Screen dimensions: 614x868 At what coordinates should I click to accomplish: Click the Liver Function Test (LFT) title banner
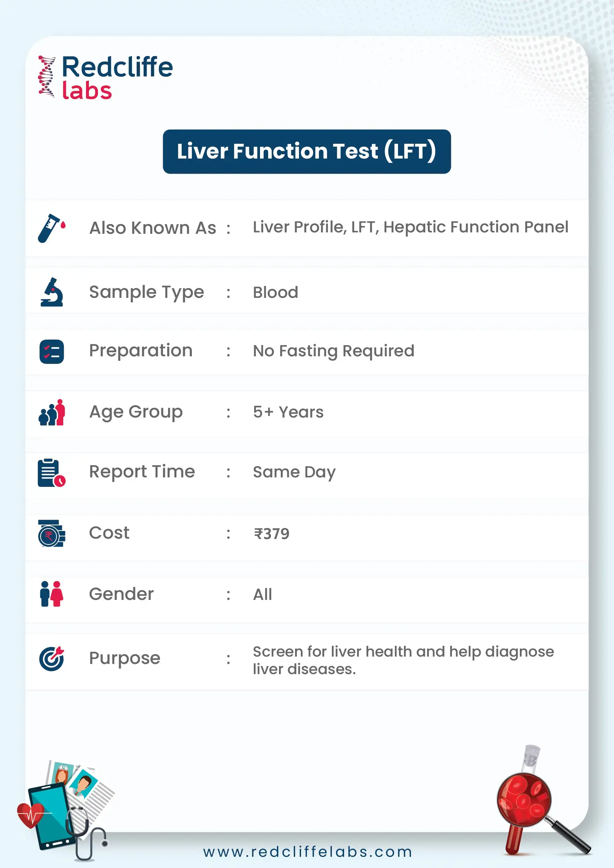[x=307, y=152]
